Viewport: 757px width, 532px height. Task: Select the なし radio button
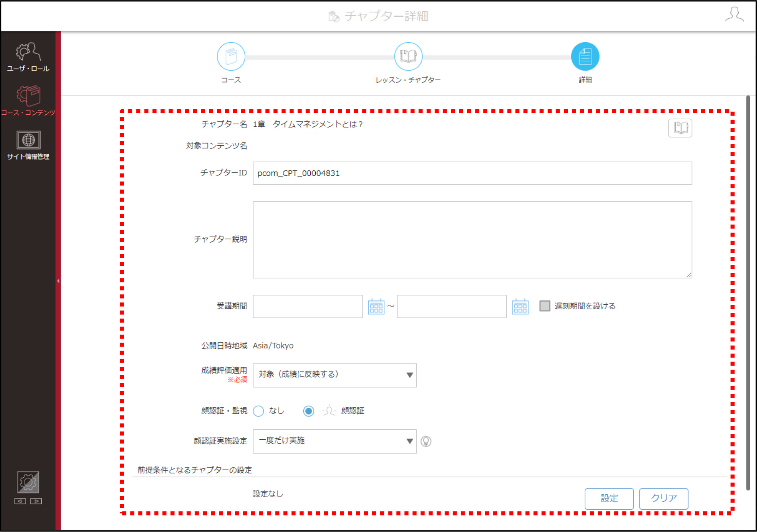click(258, 411)
